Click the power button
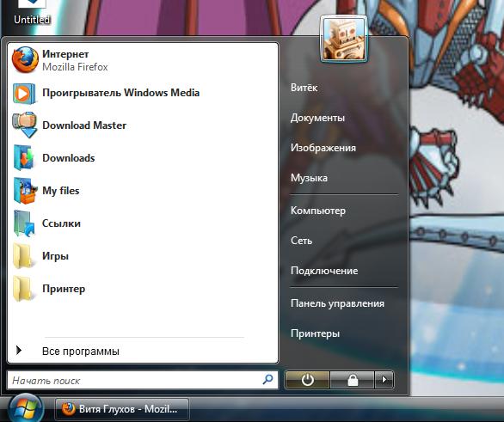This screenshot has height=422, width=504. tap(307, 380)
